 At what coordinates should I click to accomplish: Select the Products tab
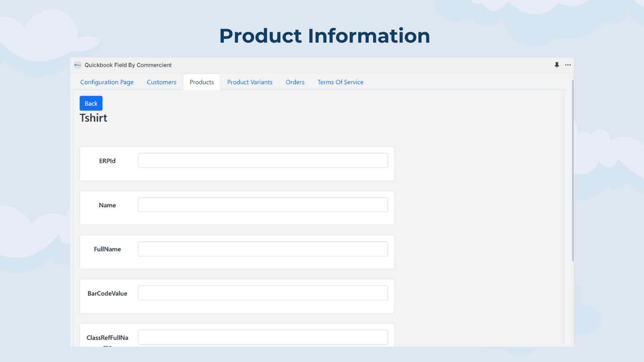coord(202,82)
